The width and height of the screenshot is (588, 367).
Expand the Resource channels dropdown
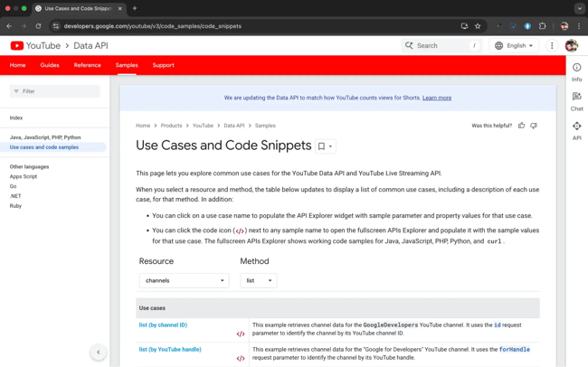click(x=184, y=281)
